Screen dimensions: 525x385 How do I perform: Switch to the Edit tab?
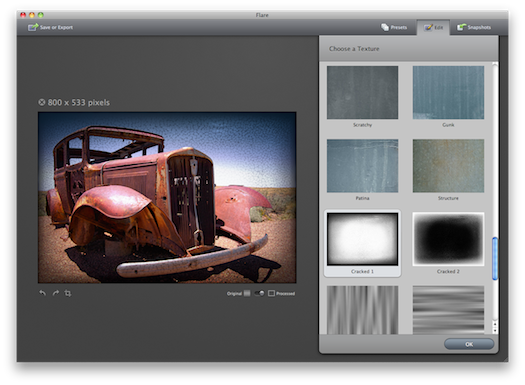(x=433, y=27)
